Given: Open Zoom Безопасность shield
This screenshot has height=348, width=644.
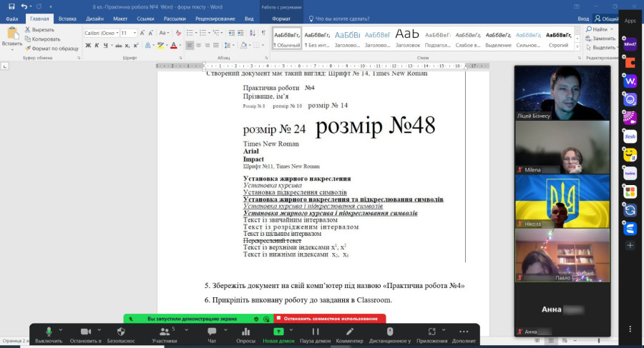Looking at the screenshot, I should click(121, 335).
